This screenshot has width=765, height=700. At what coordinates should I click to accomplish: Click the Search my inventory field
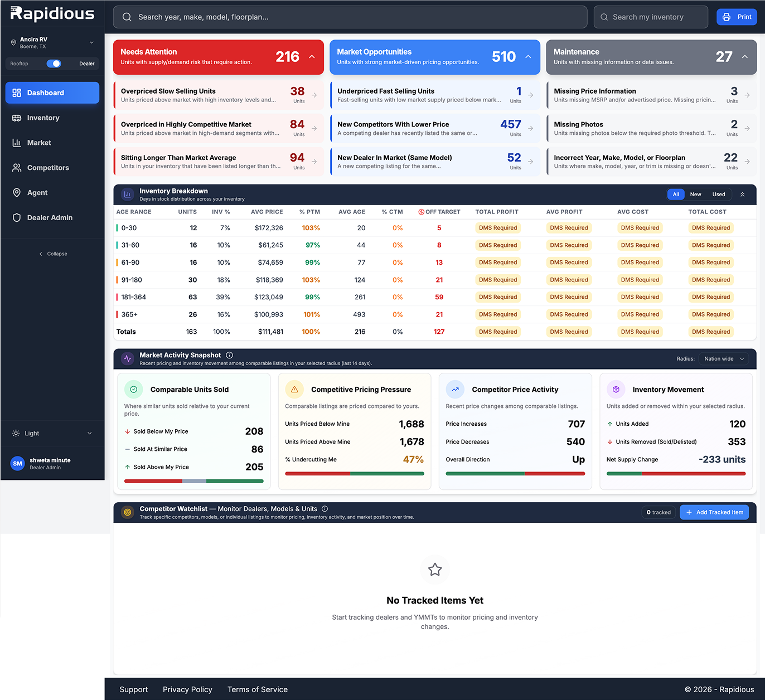coord(651,17)
